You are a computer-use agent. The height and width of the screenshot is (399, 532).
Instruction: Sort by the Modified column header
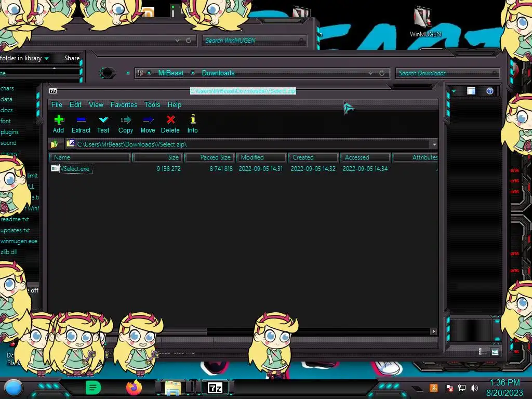tap(262, 157)
